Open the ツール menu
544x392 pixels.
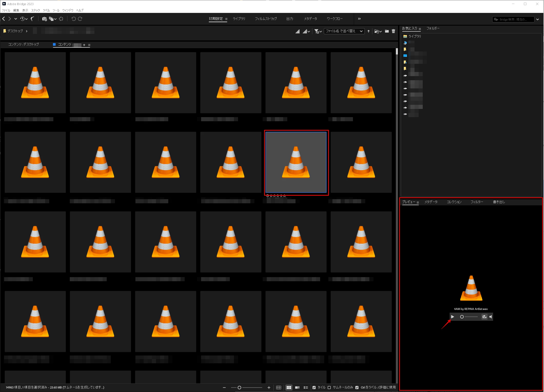(56, 10)
